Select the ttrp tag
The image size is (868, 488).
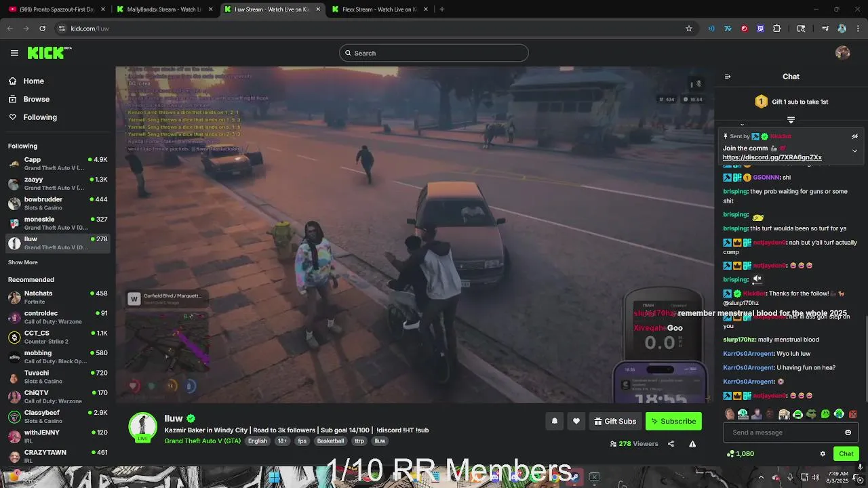coord(359,441)
